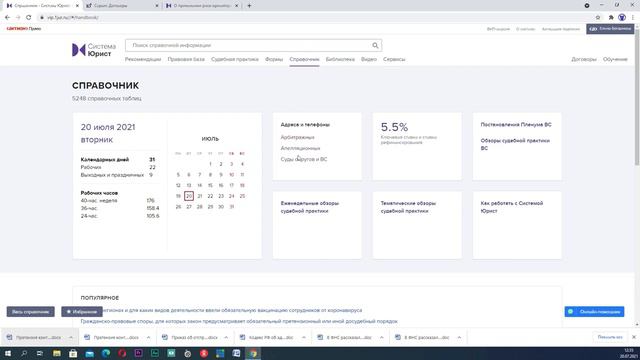This screenshot has width=640, height=360.
Task: Open Opera browser from taskbar
Action: point(122,353)
